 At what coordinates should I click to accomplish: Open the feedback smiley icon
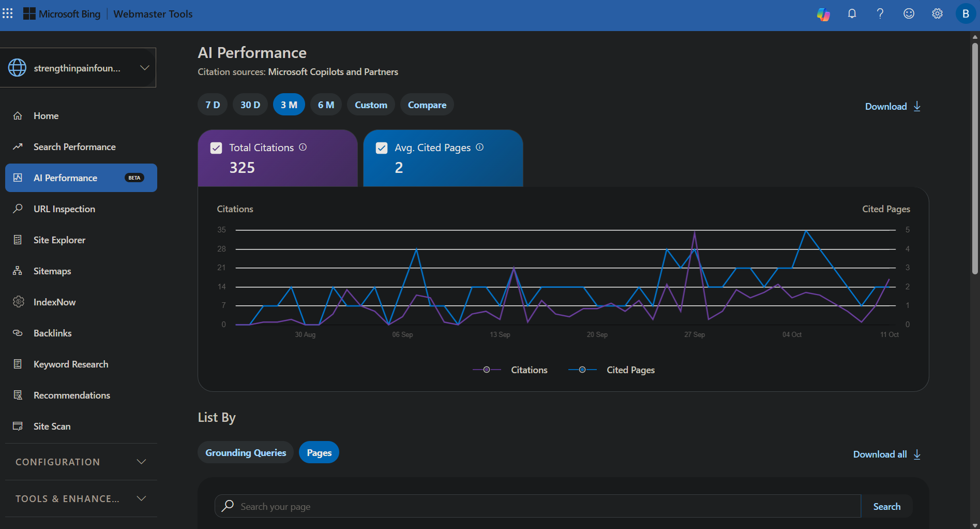909,14
